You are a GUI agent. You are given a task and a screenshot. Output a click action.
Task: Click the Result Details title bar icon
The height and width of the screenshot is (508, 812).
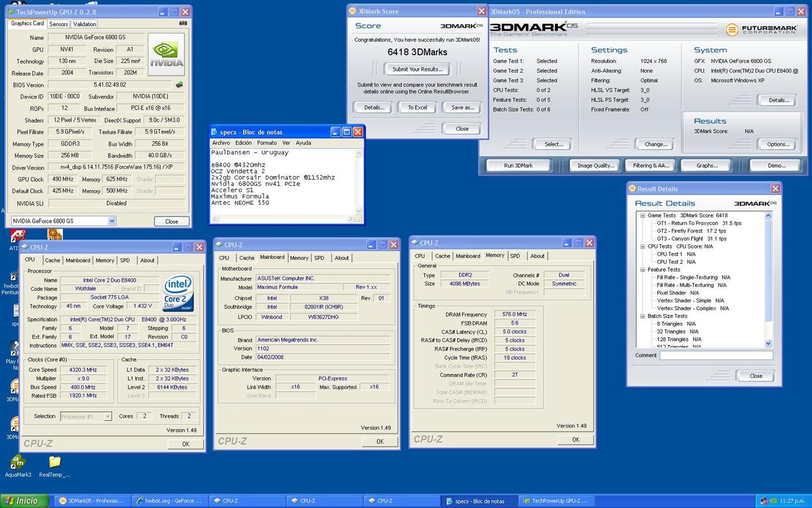pos(632,189)
